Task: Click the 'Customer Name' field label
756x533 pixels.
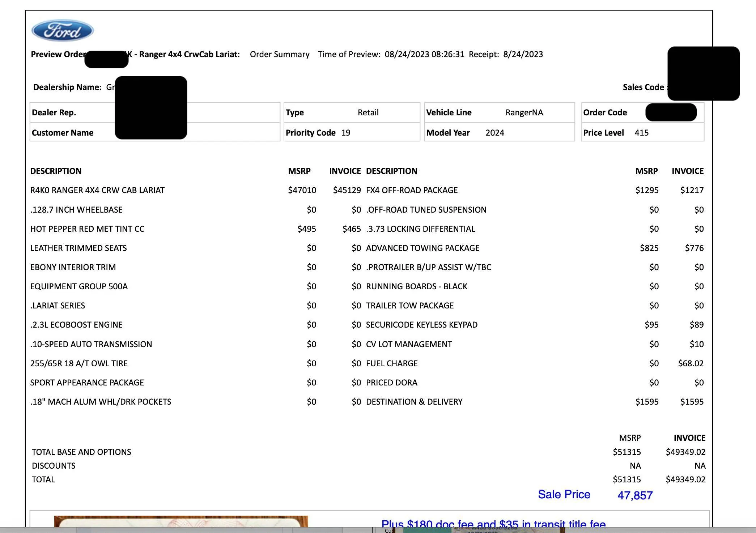Action: point(63,133)
